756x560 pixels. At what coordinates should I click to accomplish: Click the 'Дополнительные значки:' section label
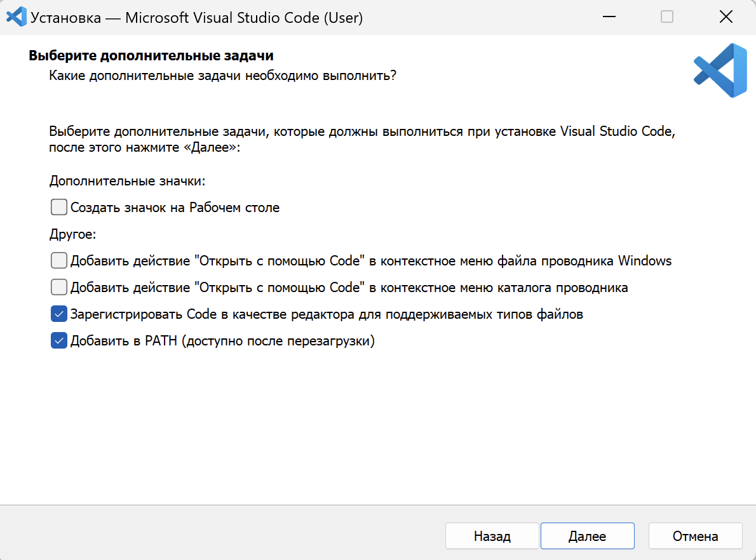(128, 181)
